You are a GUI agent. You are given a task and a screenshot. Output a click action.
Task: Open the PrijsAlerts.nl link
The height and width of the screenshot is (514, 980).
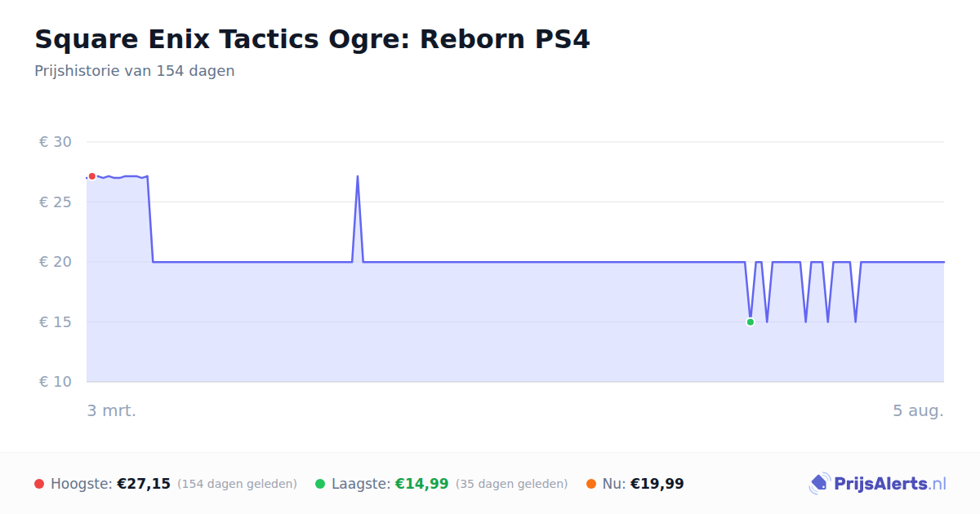(890, 484)
